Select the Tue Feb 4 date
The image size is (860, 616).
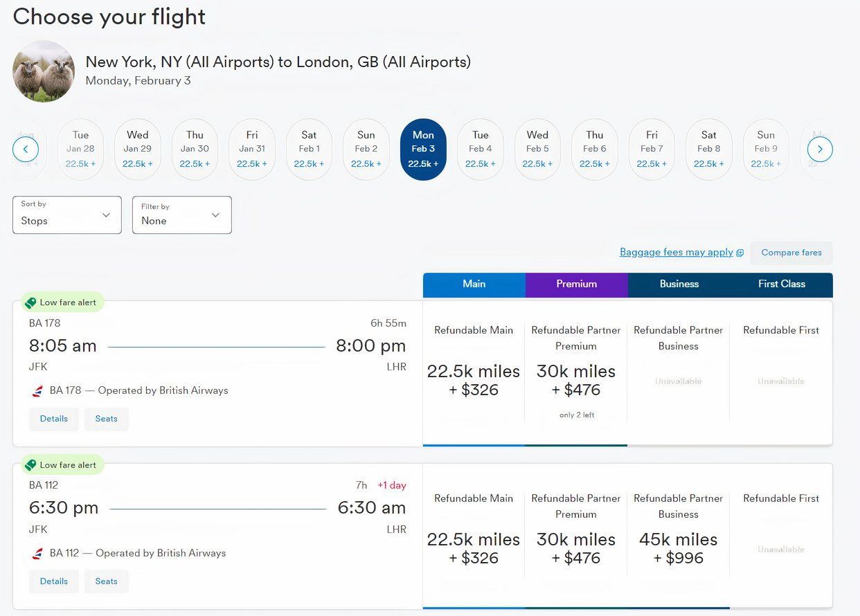pyautogui.click(x=481, y=149)
